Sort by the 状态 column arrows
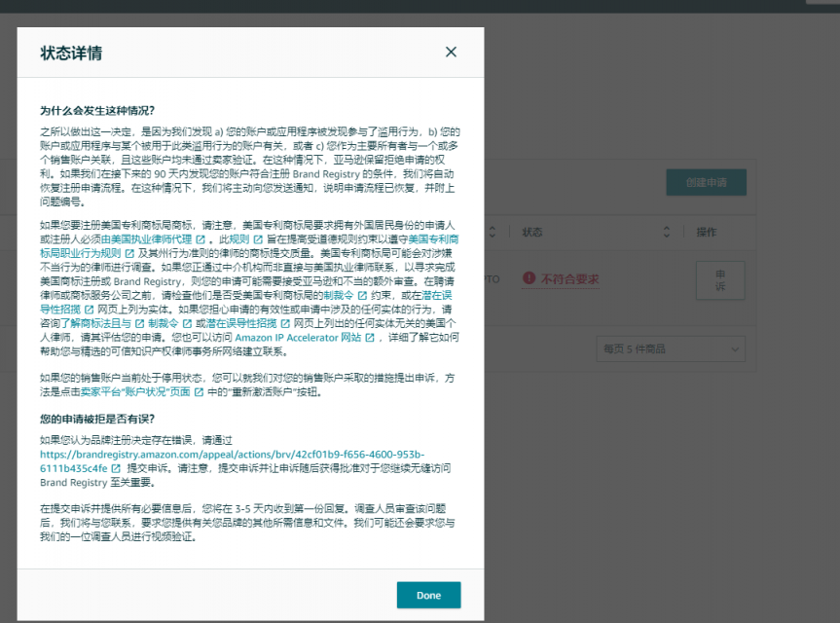This screenshot has height=623, width=840. 667,232
